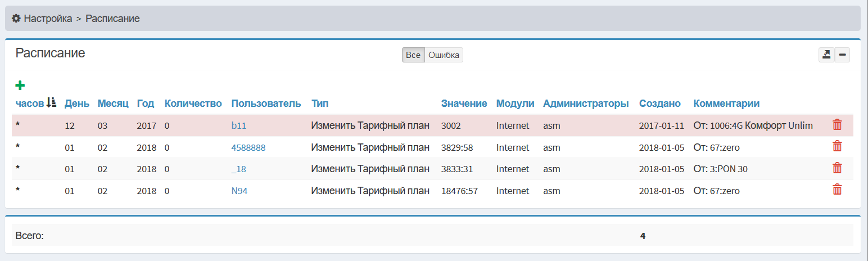Switch filter to Ошибка
868x261 pixels.
pos(444,55)
